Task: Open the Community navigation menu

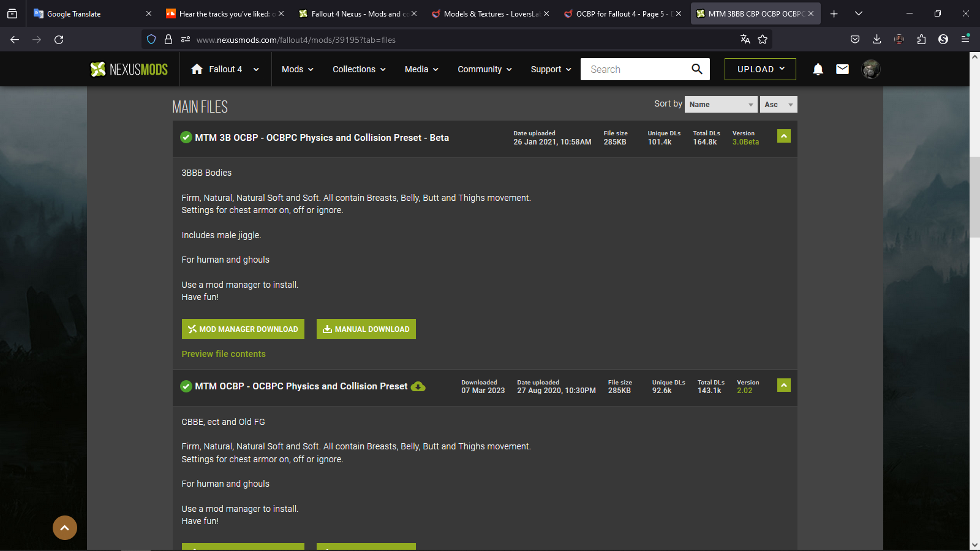Action: [x=485, y=70]
